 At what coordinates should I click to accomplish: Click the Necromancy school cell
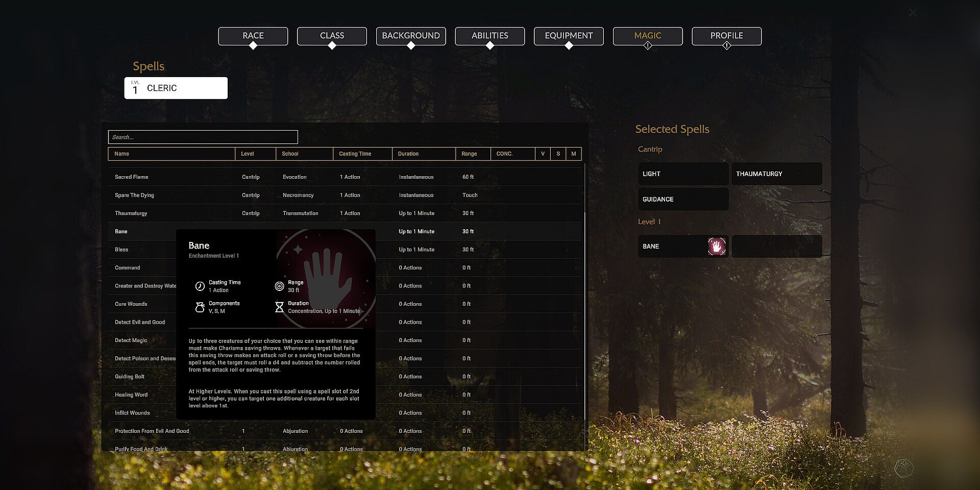(x=298, y=195)
